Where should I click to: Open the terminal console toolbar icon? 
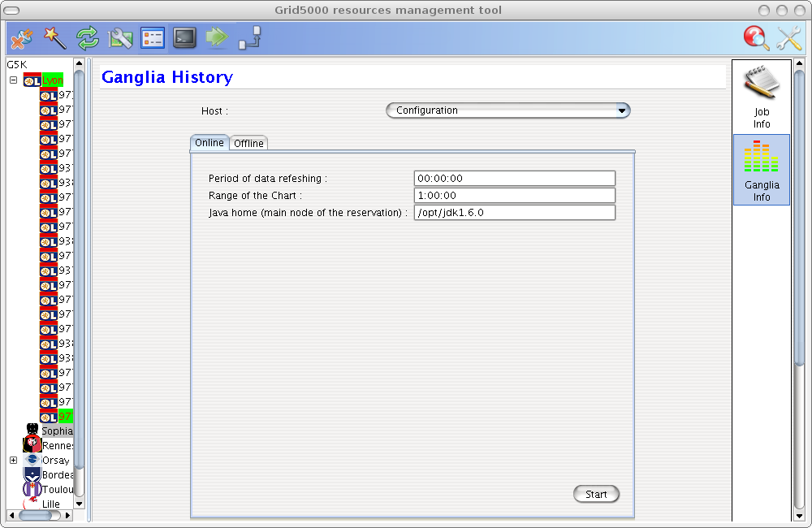click(x=185, y=38)
